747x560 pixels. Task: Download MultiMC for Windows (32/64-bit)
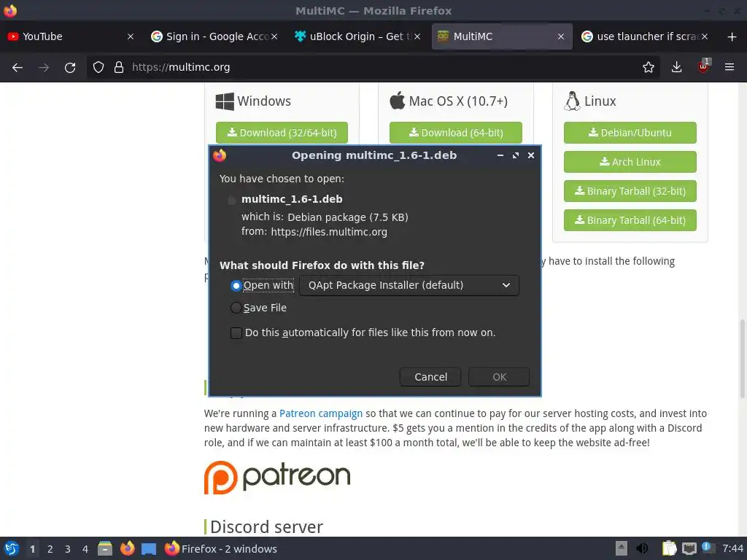[282, 133]
